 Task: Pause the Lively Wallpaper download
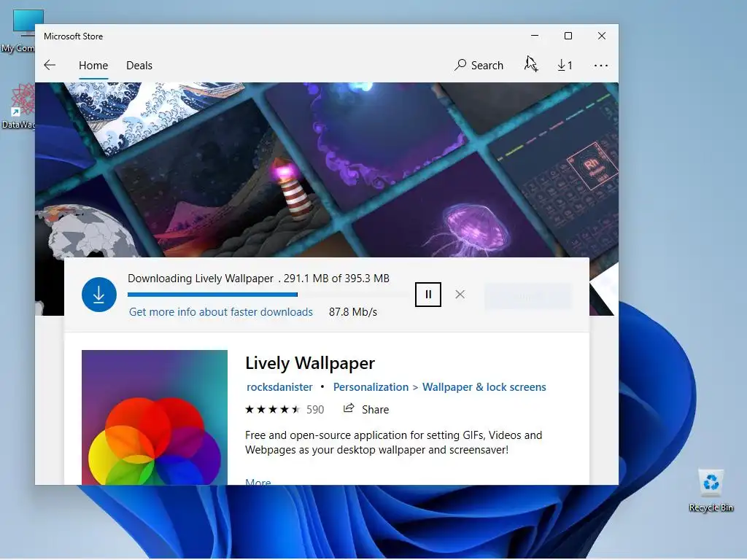[x=427, y=295]
